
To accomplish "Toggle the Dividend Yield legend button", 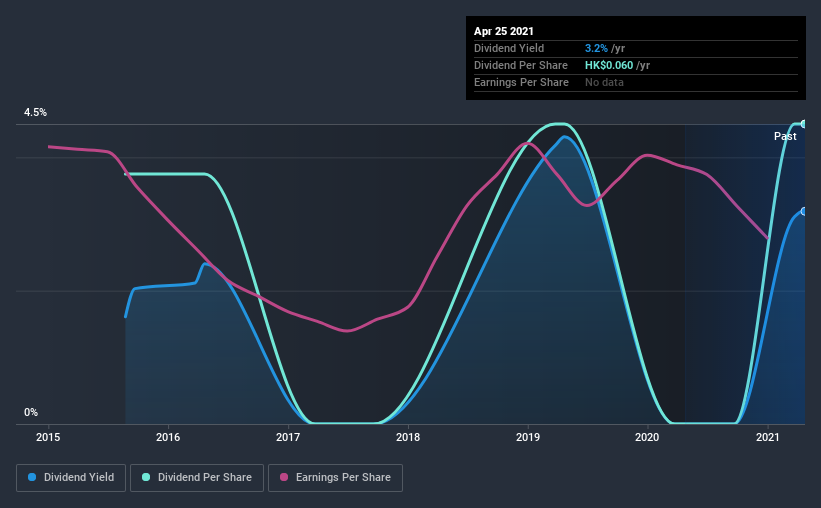I will coord(71,478).
